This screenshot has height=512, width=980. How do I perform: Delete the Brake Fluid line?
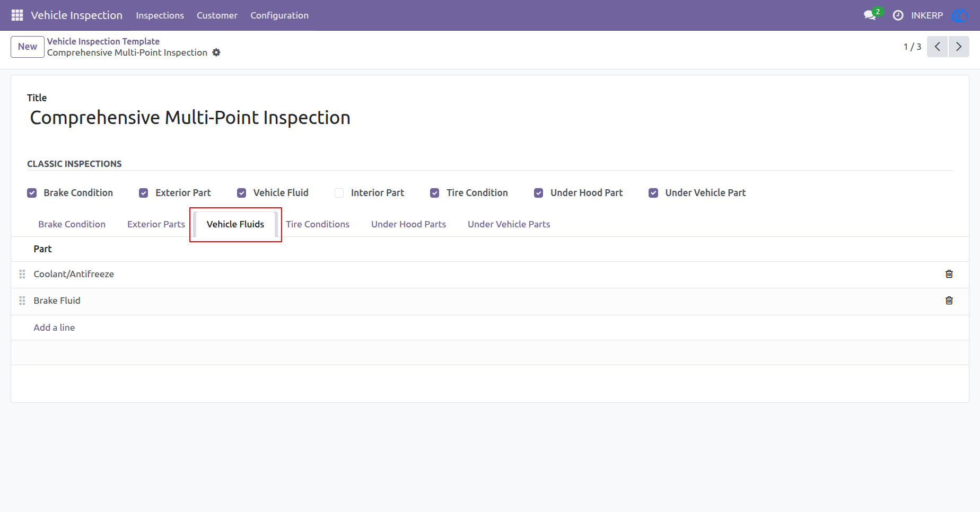click(x=949, y=301)
